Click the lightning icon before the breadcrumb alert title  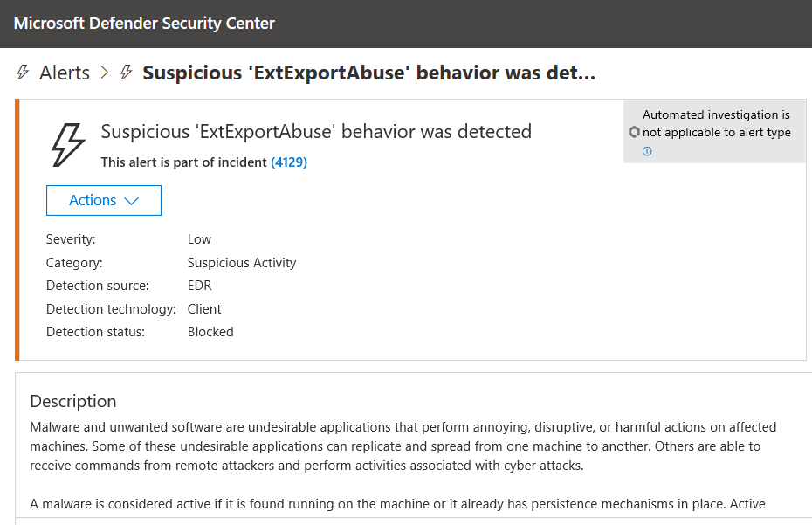(127, 73)
